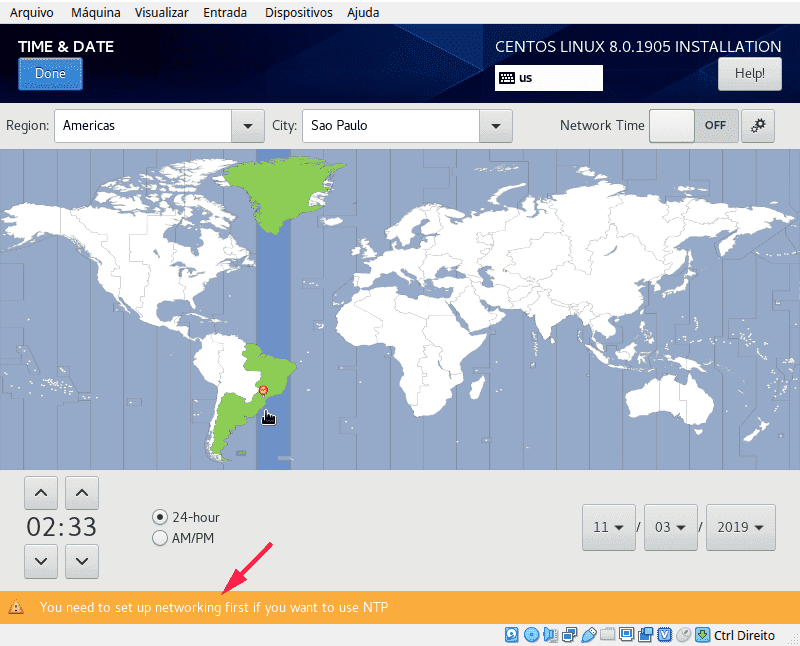Open the Region dropdown arrow
Screen dimensions: 800x646
click(x=248, y=126)
